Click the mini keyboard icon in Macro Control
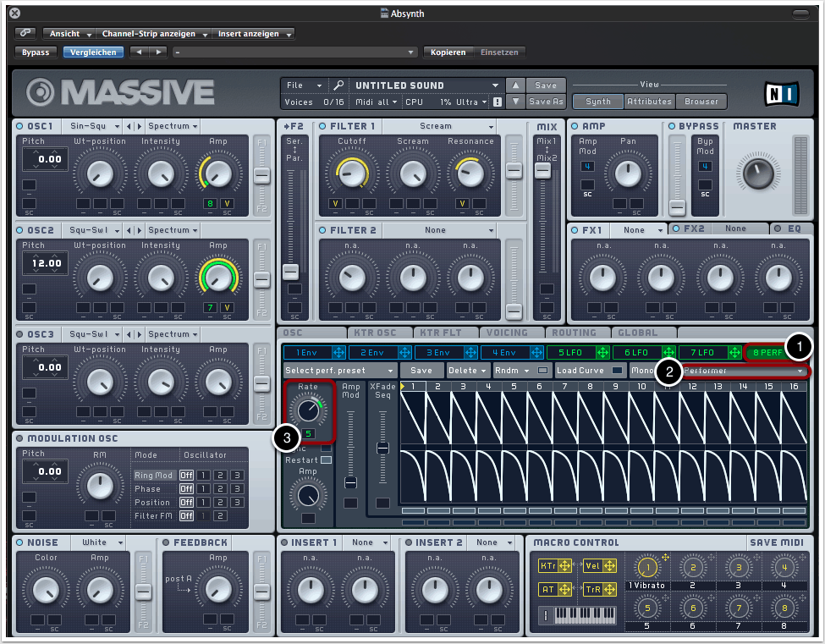The image size is (825, 644). click(x=584, y=614)
